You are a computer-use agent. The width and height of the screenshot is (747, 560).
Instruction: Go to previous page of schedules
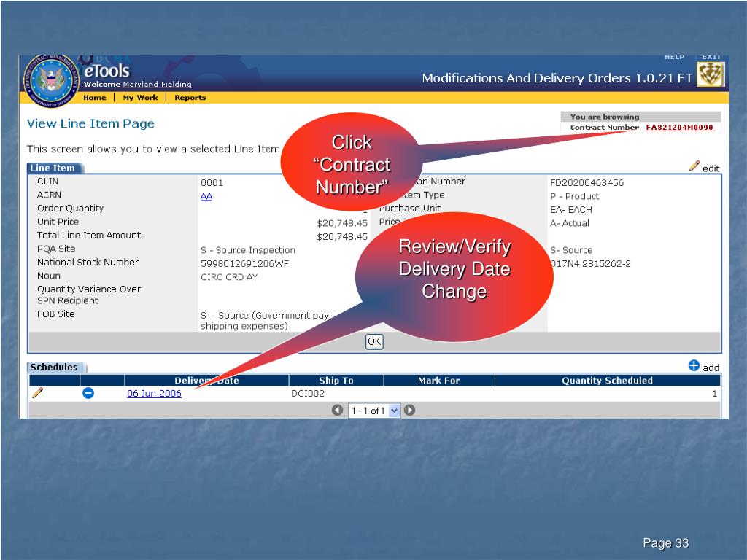point(337,411)
